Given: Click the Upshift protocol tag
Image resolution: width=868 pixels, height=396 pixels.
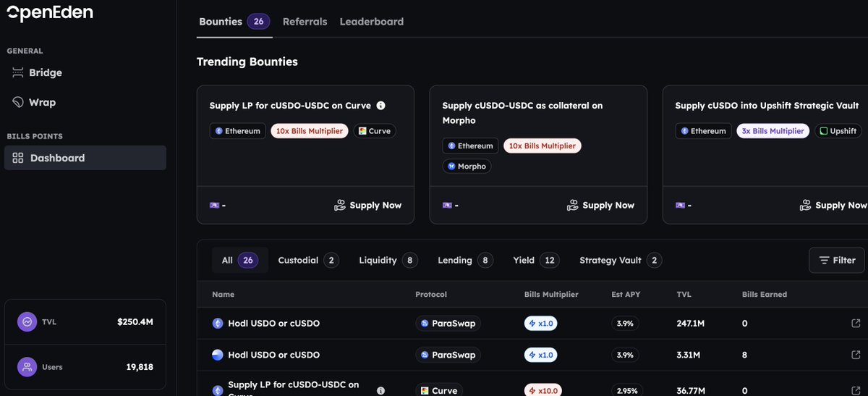Looking at the screenshot, I should pyautogui.click(x=838, y=131).
